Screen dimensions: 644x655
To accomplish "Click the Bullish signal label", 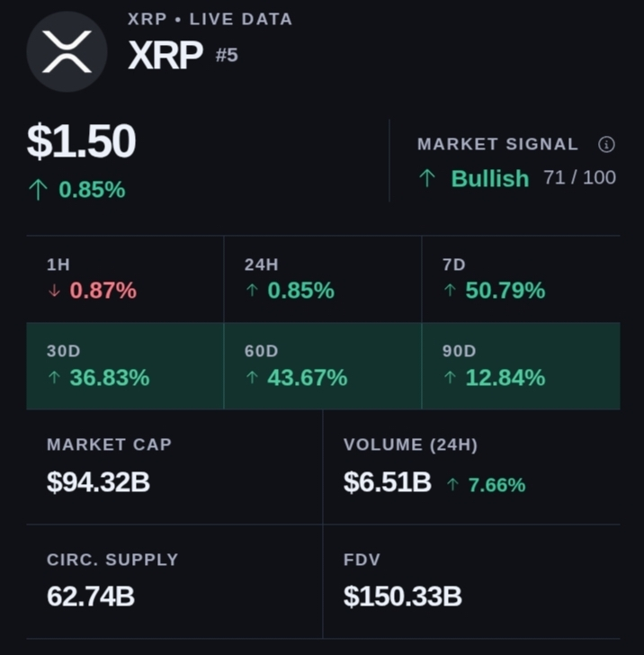I will 490,178.
